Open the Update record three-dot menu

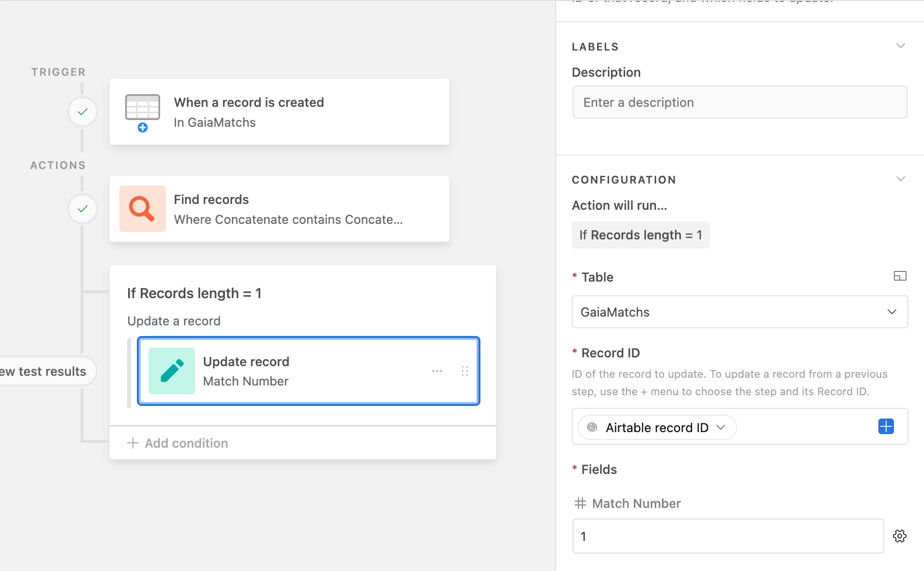click(x=437, y=371)
